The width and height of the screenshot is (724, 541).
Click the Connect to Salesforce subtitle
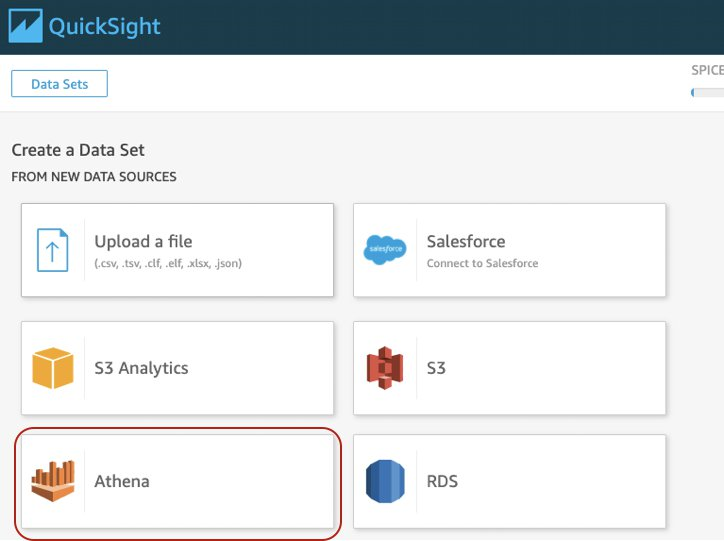click(482, 263)
